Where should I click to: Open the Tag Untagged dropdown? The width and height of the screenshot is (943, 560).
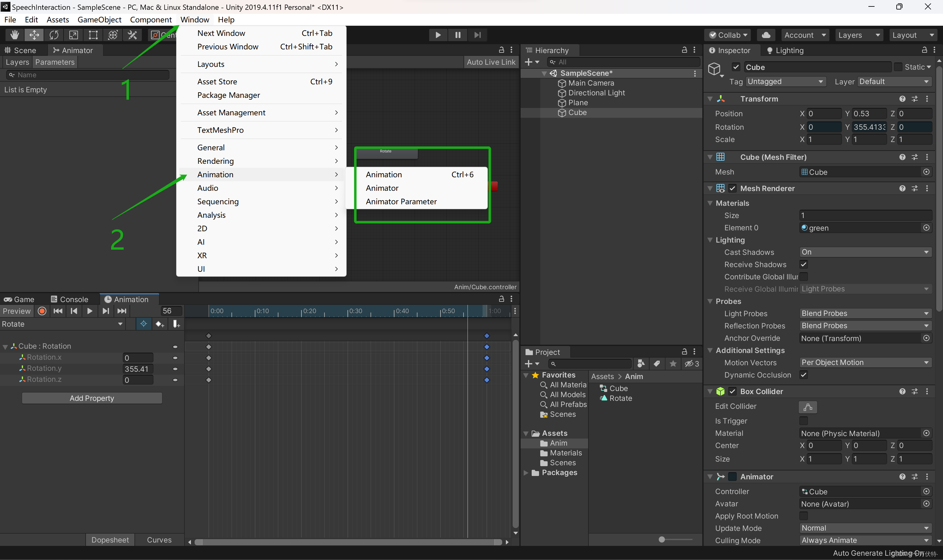[x=785, y=82]
